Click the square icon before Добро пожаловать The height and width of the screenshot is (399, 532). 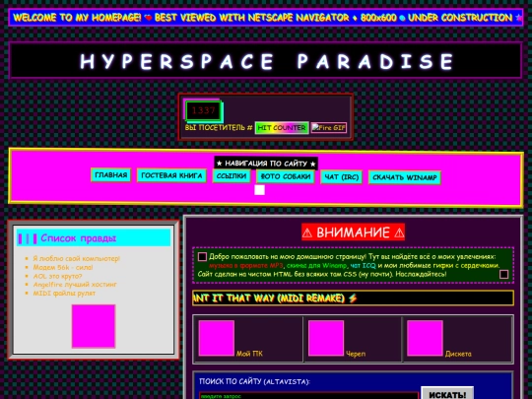[x=202, y=256]
